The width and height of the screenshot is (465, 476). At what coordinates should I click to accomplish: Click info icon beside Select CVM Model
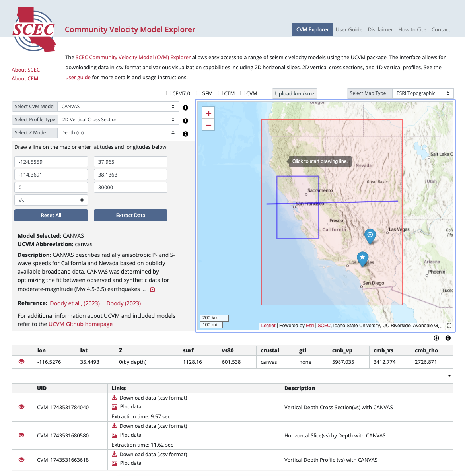(186, 108)
